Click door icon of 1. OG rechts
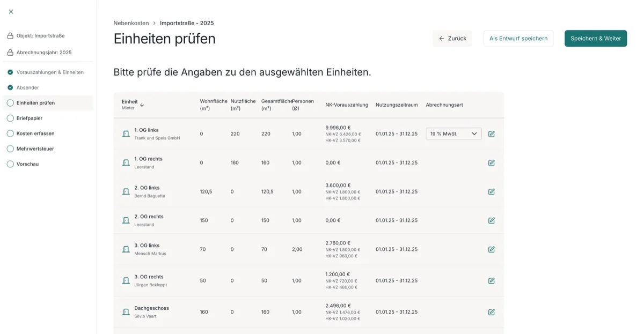Image resolution: width=644 pixels, height=334 pixels. [126, 163]
